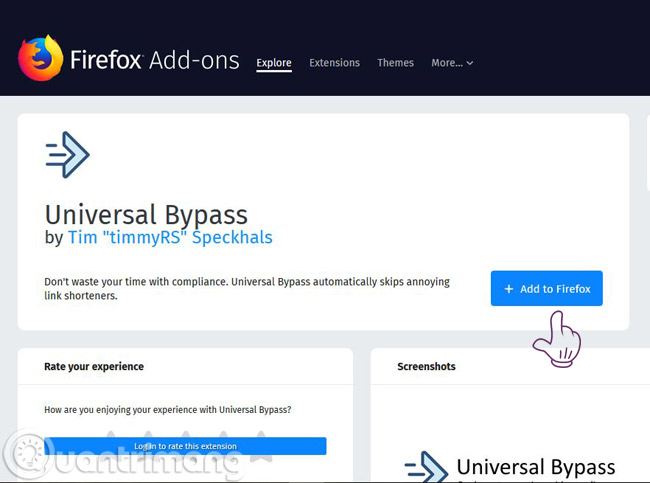Switch to the Explore tab
Viewport: 650px width, 483px height.
tap(274, 63)
